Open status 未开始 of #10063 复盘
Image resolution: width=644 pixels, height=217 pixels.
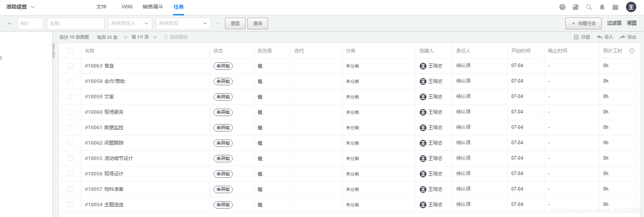(x=223, y=66)
